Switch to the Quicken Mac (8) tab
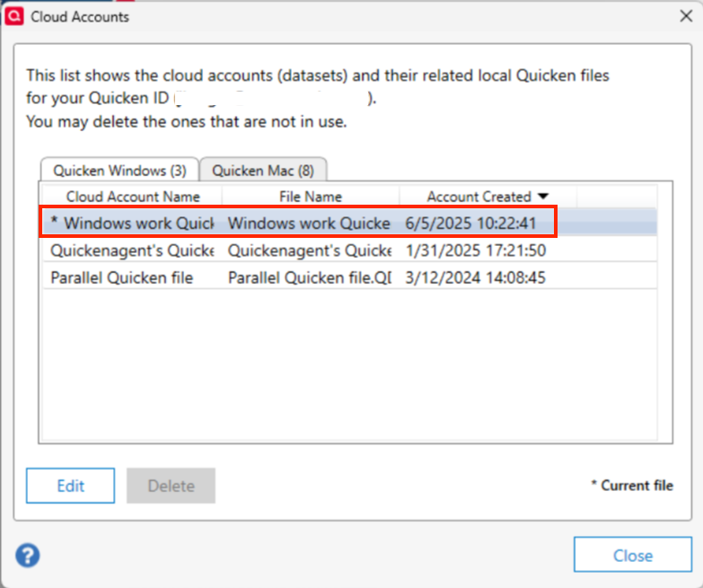Viewport: 703px width, 588px height. (x=263, y=171)
